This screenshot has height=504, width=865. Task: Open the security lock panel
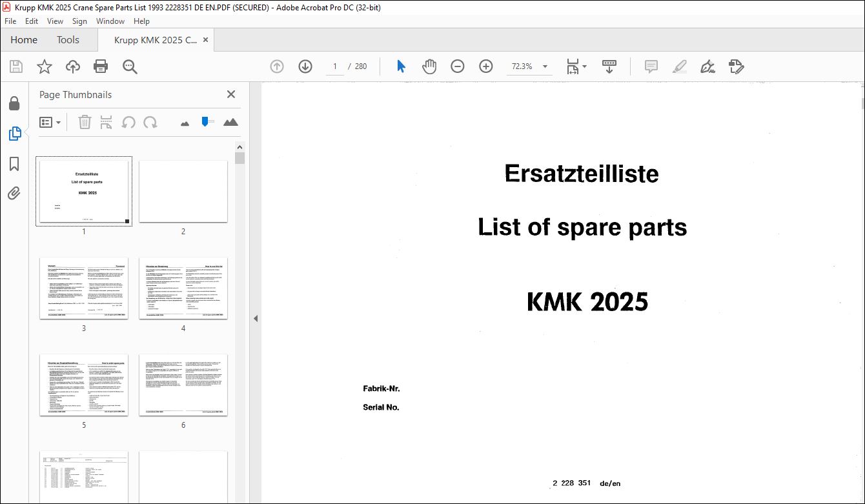tap(14, 104)
